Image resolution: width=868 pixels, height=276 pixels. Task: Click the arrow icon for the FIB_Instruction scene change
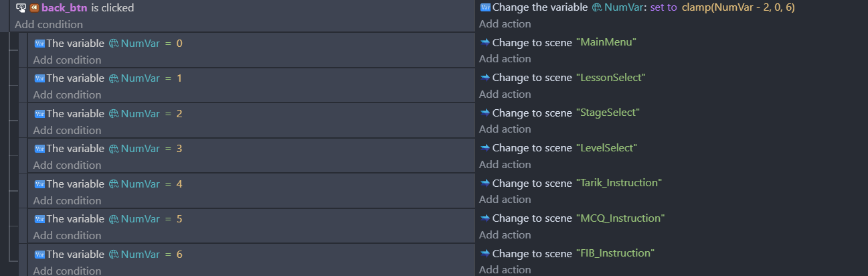pos(485,253)
